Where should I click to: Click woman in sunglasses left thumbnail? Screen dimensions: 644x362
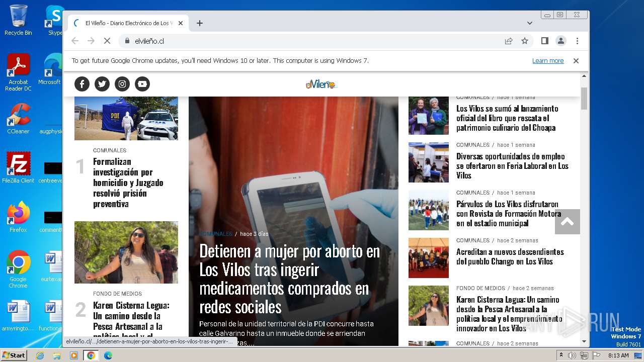pos(126,252)
